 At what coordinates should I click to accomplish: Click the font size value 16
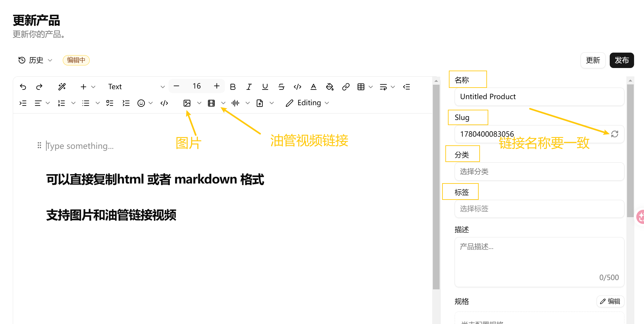click(x=197, y=86)
